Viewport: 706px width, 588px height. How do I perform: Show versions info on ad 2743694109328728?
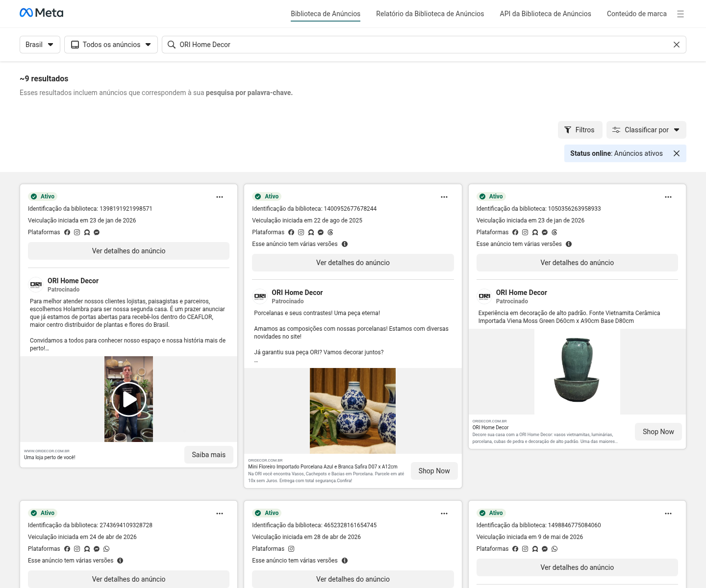click(x=120, y=561)
